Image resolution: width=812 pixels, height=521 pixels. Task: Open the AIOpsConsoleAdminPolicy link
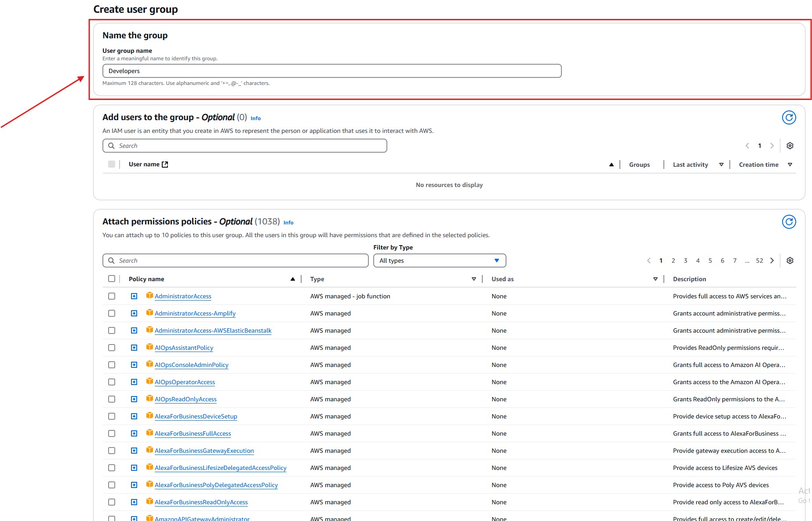pos(191,365)
